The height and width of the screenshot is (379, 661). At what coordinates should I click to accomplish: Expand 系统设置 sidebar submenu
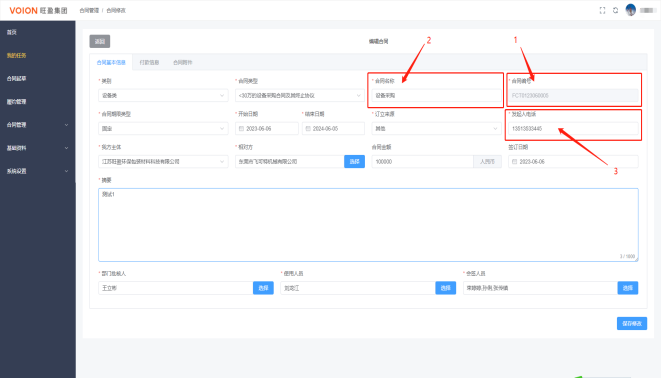click(x=38, y=171)
